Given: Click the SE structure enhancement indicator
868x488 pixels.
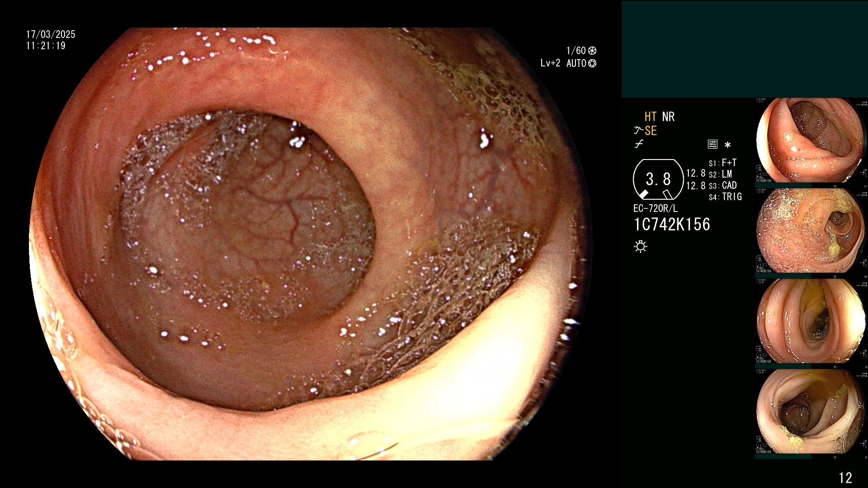Looking at the screenshot, I should tap(651, 131).
